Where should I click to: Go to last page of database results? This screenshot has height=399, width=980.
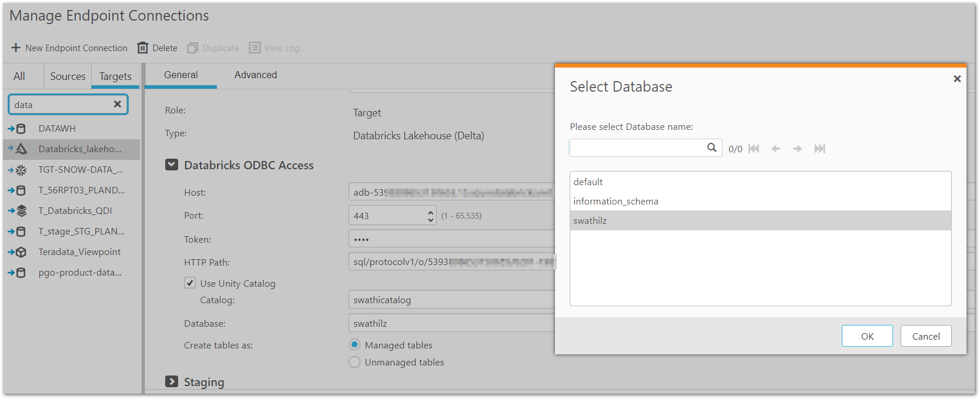click(820, 149)
